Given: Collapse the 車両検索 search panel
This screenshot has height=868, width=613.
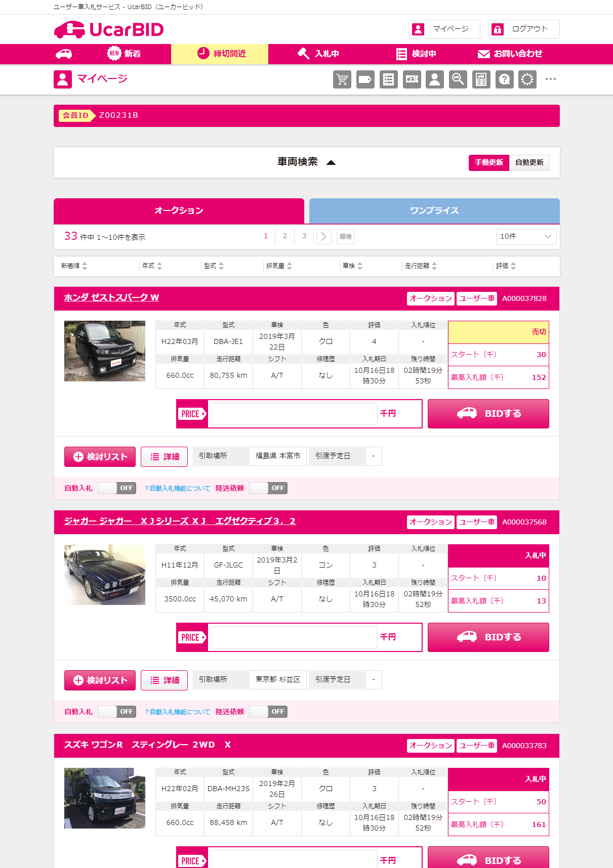Looking at the screenshot, I should [x=307, y=162].
